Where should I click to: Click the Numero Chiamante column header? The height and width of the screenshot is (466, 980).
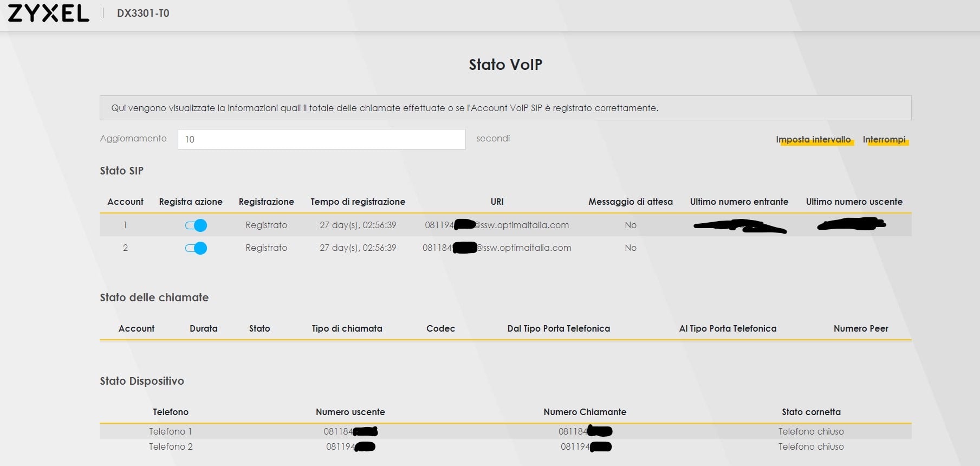click(x=585, y=412)
